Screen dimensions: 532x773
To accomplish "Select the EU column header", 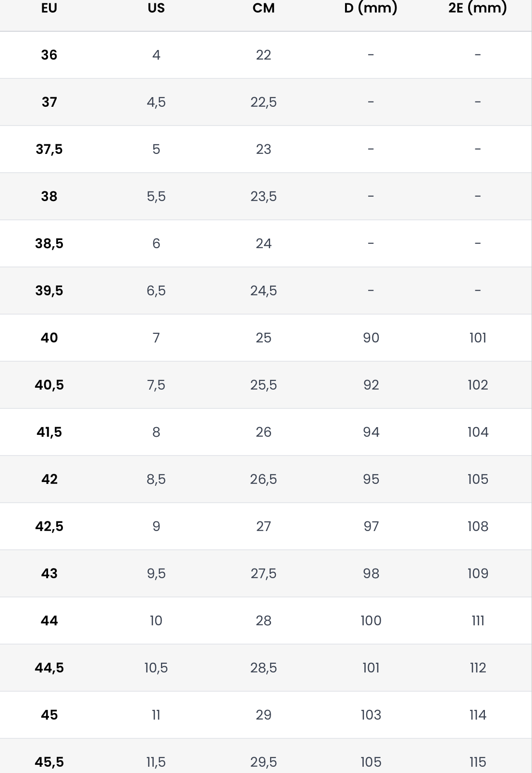I will [x=49, y=8].
